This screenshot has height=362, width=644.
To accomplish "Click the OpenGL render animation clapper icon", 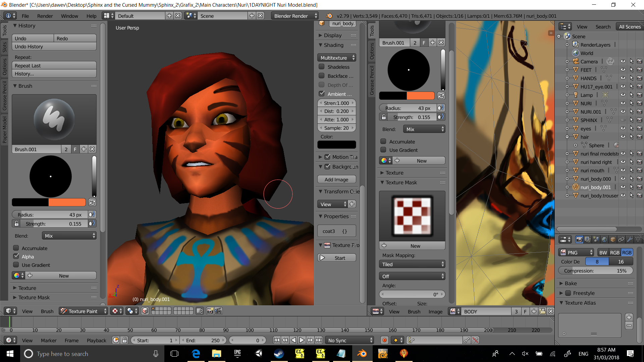I will pyautogui.click(x=218, y=311).
